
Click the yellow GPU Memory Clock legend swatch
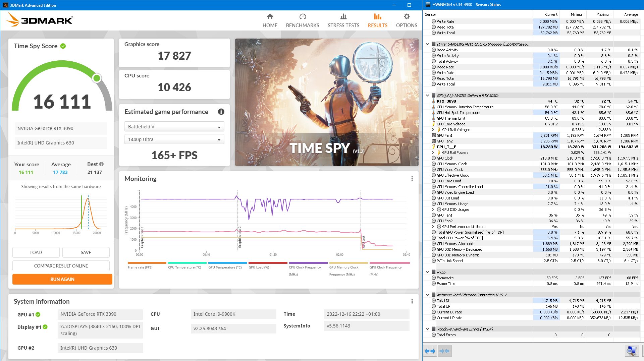pos(348,263)
